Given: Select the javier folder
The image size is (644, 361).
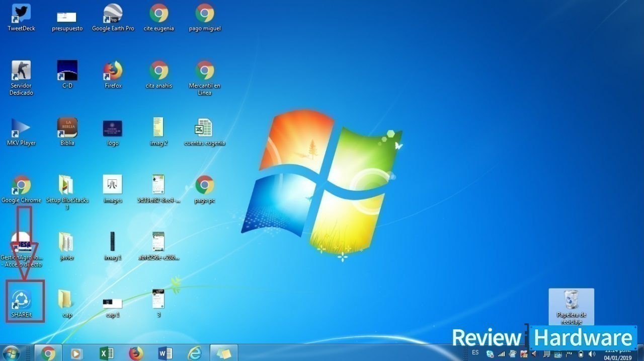Looking at the screenshot, I should click(x=67, y=246).
